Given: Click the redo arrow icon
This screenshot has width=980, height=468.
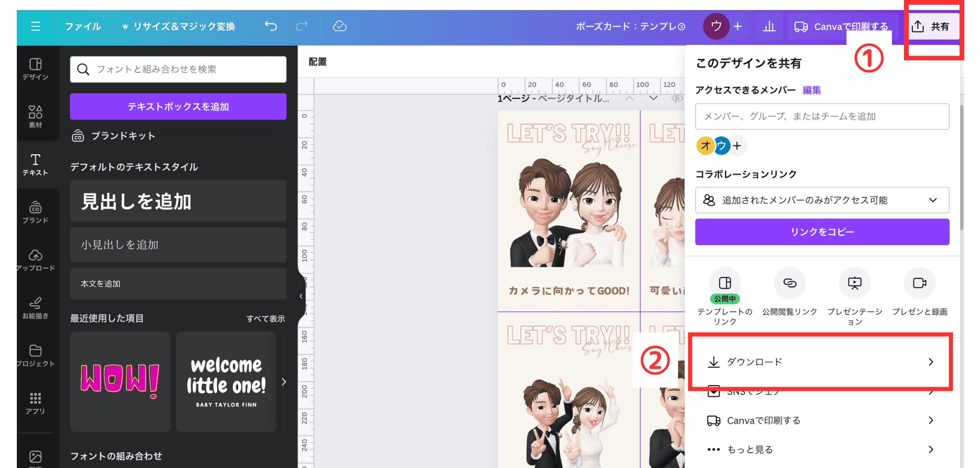Looking at the screenshot, I should coord(301,26).
